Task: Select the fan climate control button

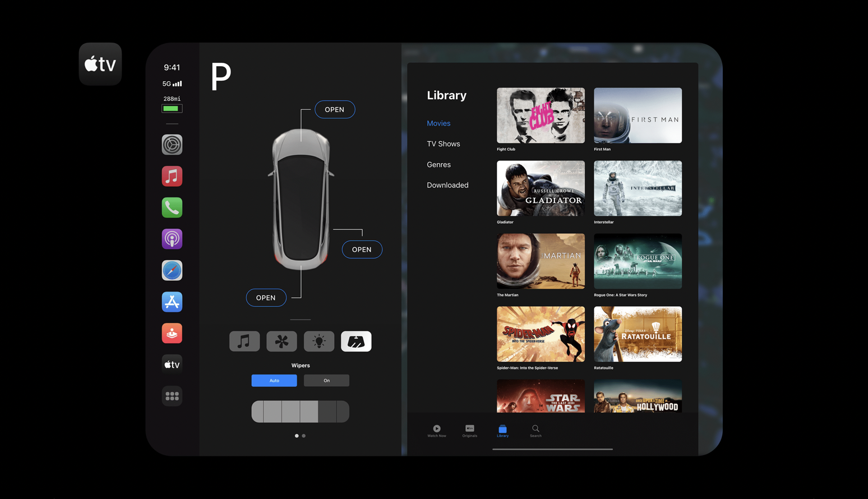Action: (x=281, y=341)
